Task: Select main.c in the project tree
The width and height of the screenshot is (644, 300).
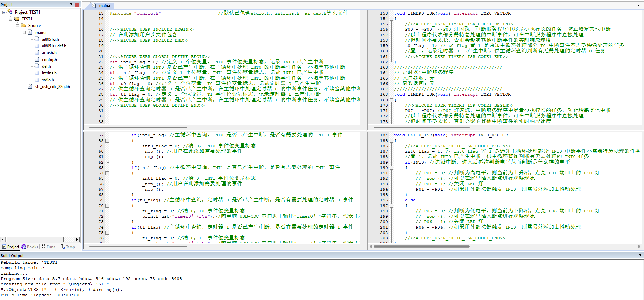Action: point(41,33)
